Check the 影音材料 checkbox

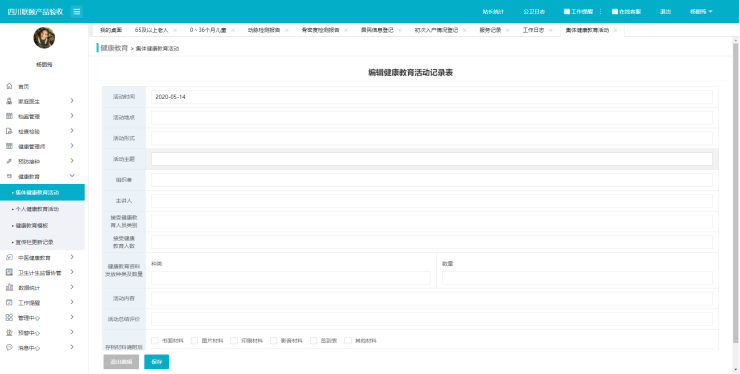pos(274,340)
